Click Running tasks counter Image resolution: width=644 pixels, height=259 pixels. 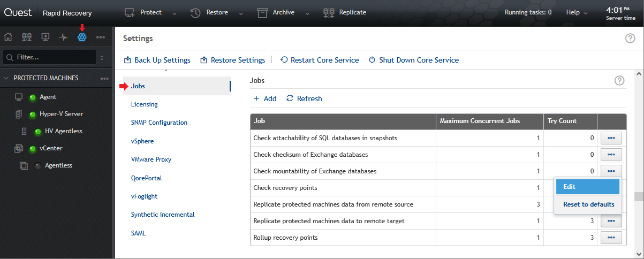coord(528,12)
